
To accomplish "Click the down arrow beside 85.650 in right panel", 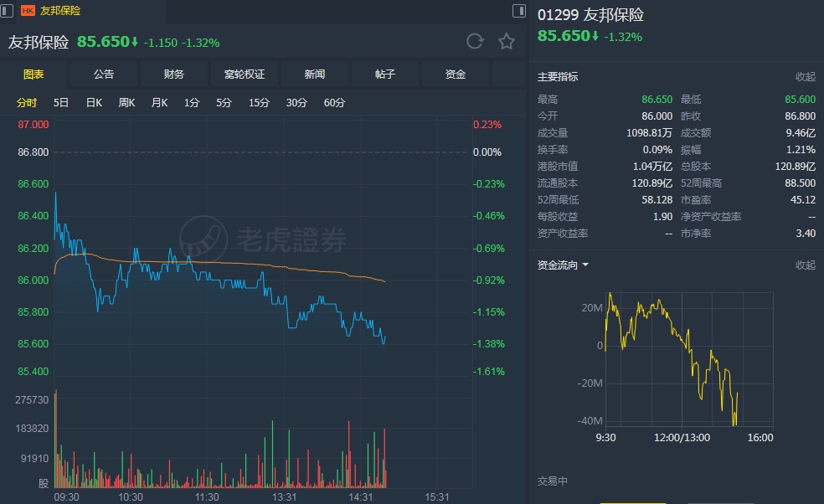I will pos(595,36).
